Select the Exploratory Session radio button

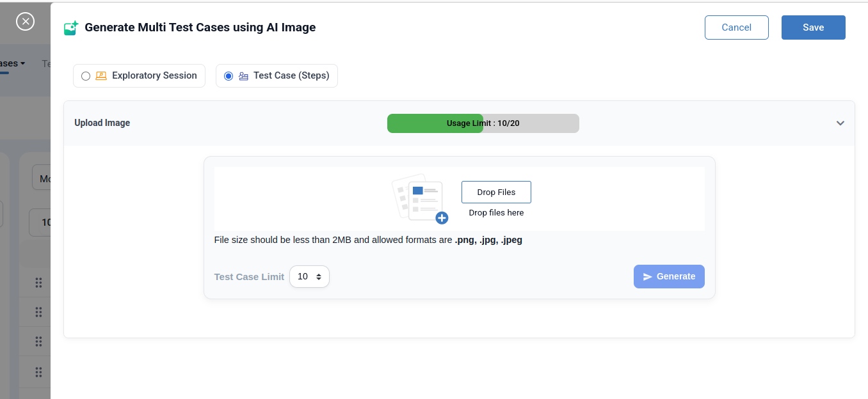[85, 75]
